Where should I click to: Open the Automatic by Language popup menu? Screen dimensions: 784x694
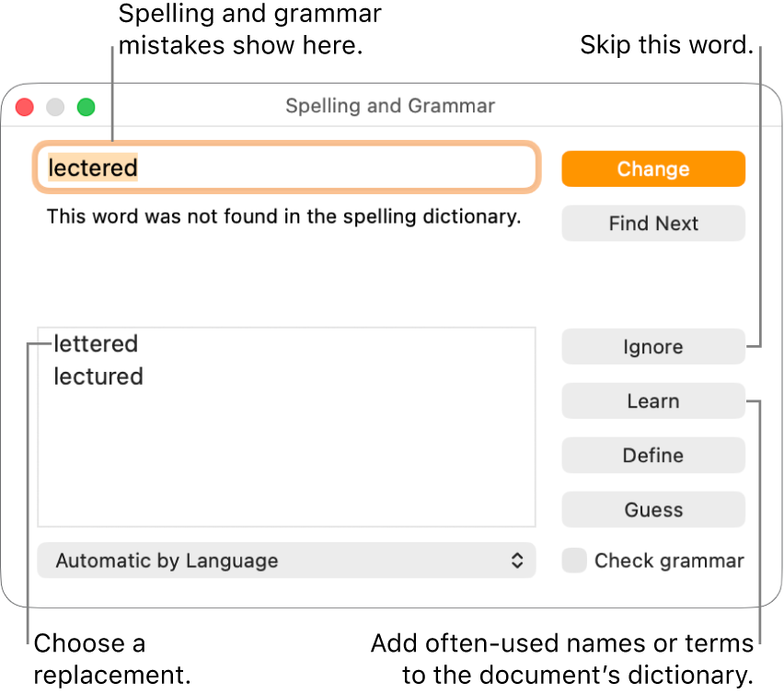coord(276,561)
